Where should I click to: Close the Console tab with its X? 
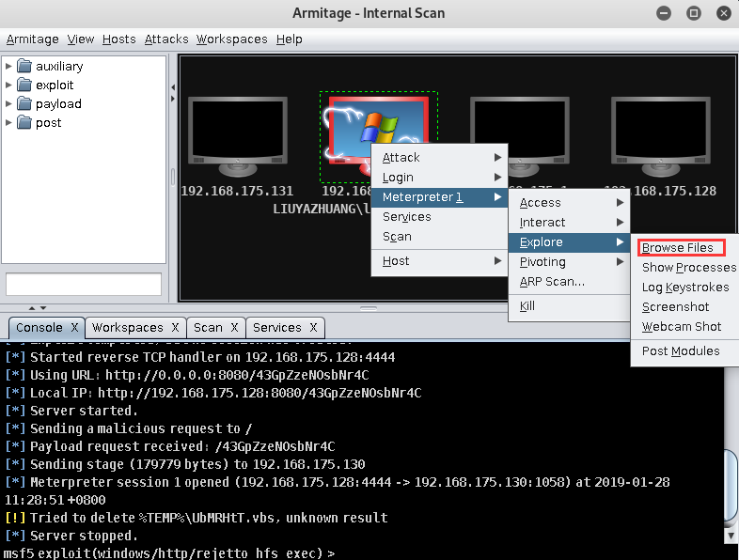pyautogui.click(x=74, y=327)
